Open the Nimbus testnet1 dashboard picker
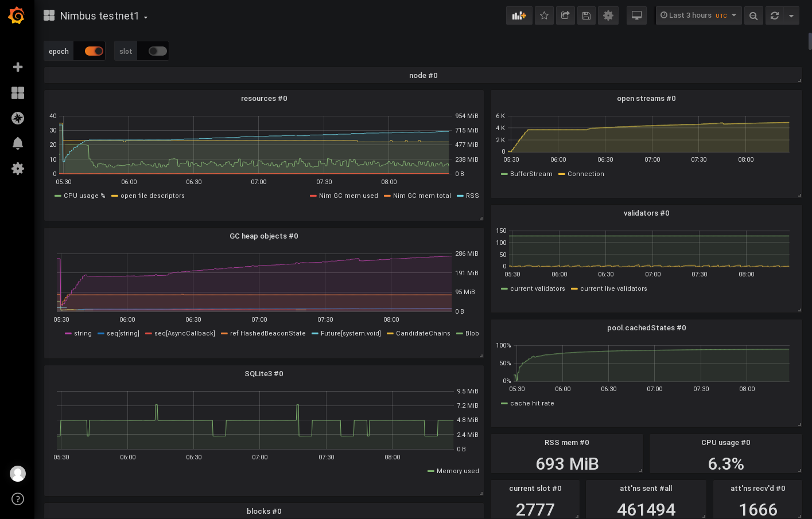This screenshot has height=519, width=812. 104,16
